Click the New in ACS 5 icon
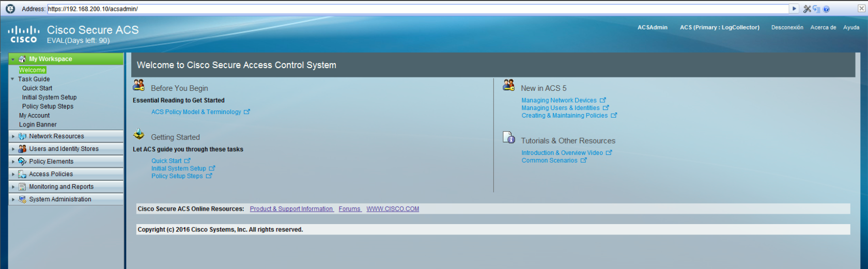The width and height of the screenshot is (868, 269). point(509,85)
